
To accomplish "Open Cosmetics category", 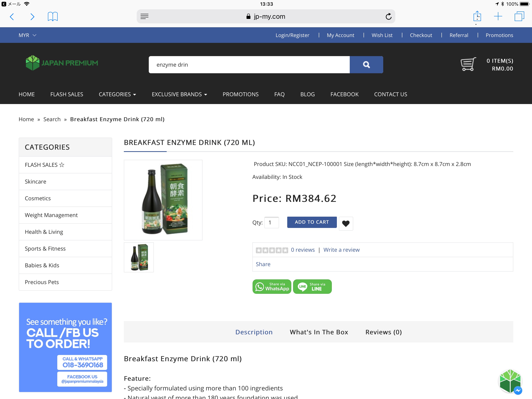I will click(65, 198).
